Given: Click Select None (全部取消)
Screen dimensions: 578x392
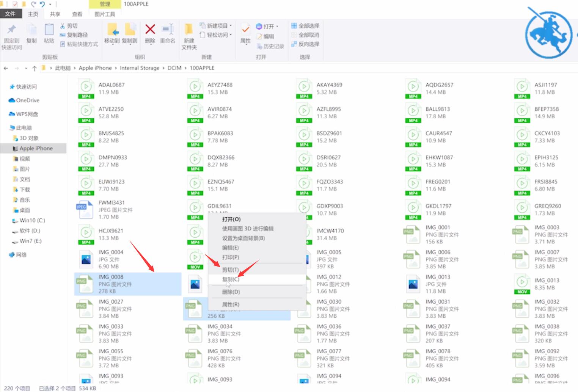Looking at the screenshot, I should 305,35.
